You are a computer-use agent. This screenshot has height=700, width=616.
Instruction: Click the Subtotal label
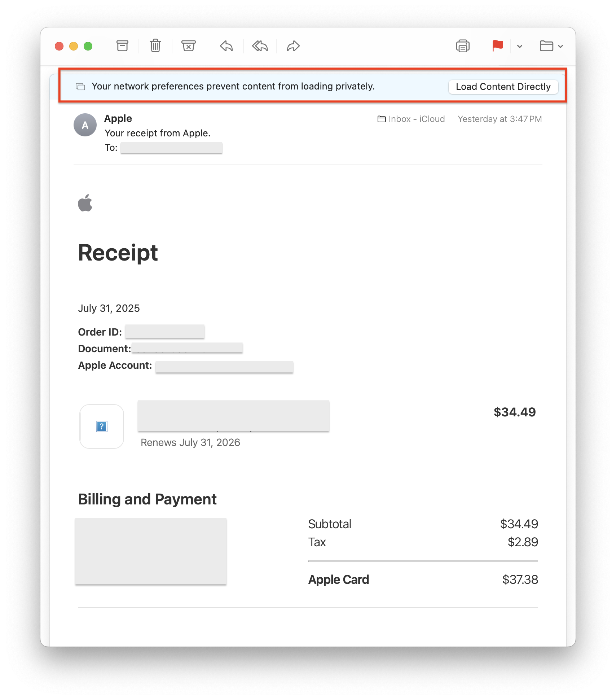[x=330, y=524]
